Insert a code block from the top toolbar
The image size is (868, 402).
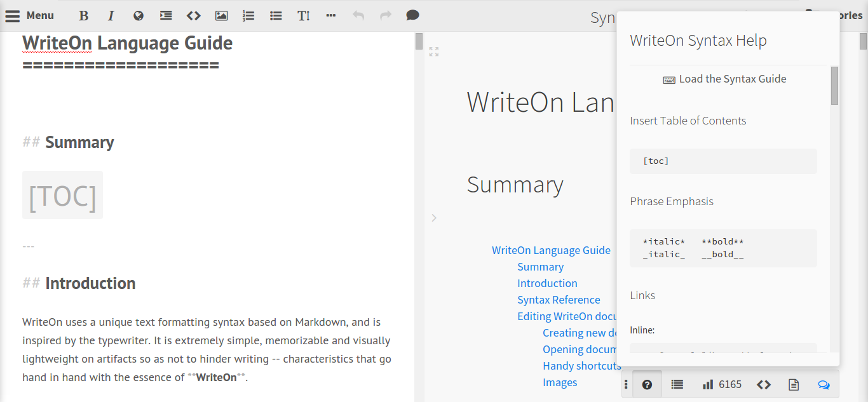pos(194,16)
